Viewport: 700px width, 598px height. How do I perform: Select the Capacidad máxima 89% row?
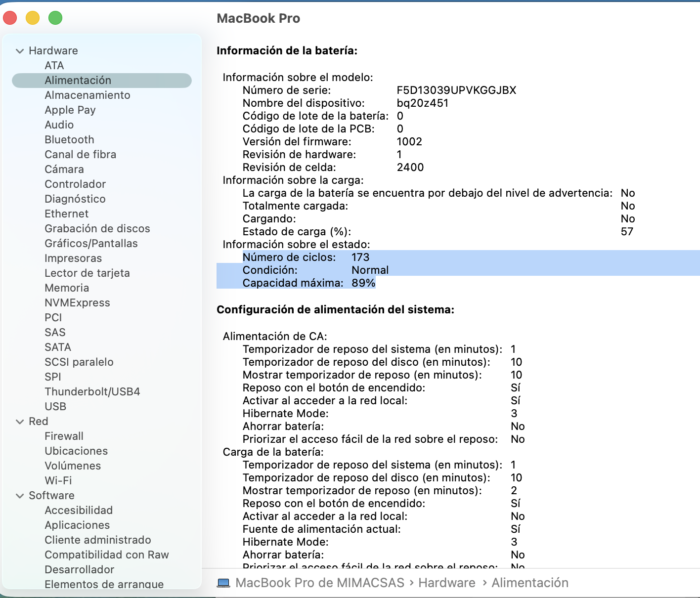pyautogui.click(x=296, y=283)
